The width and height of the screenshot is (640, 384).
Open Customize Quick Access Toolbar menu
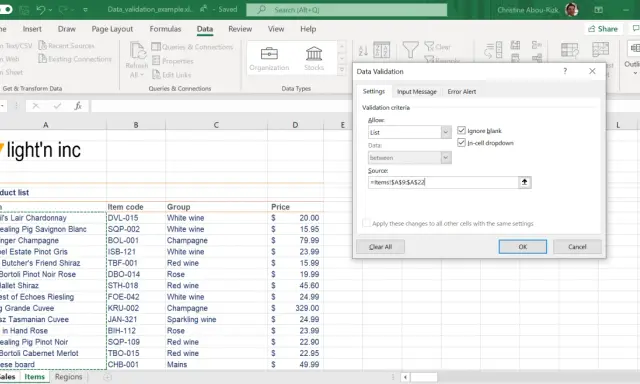(x=85, y=10)
